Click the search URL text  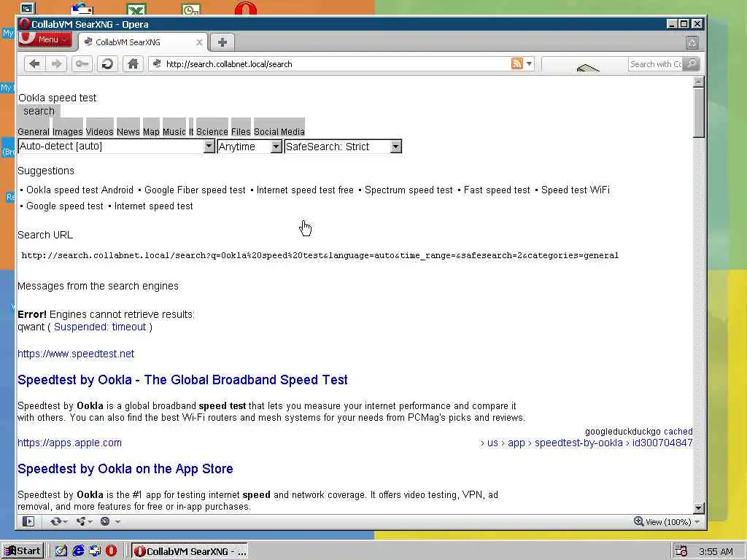click(320, 256)
